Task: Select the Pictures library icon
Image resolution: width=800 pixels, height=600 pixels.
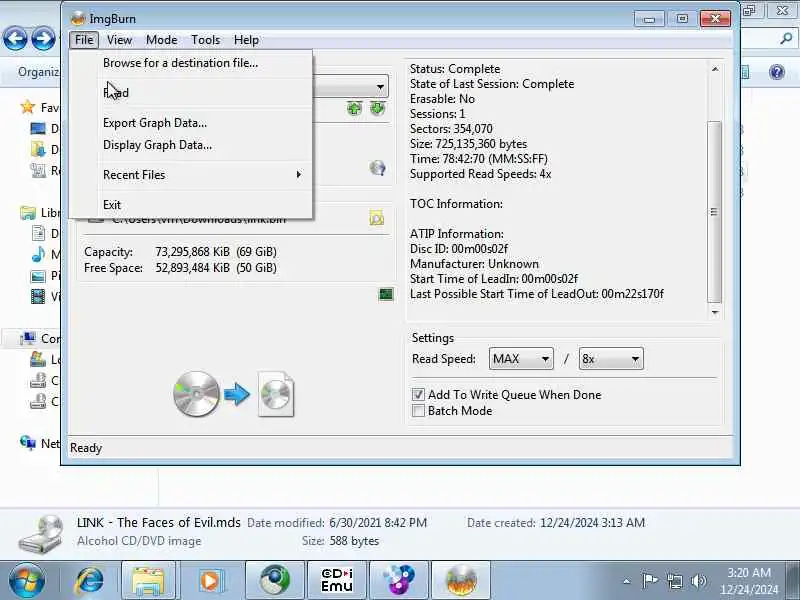Action: pyautogui.click(x=38, y=276)
